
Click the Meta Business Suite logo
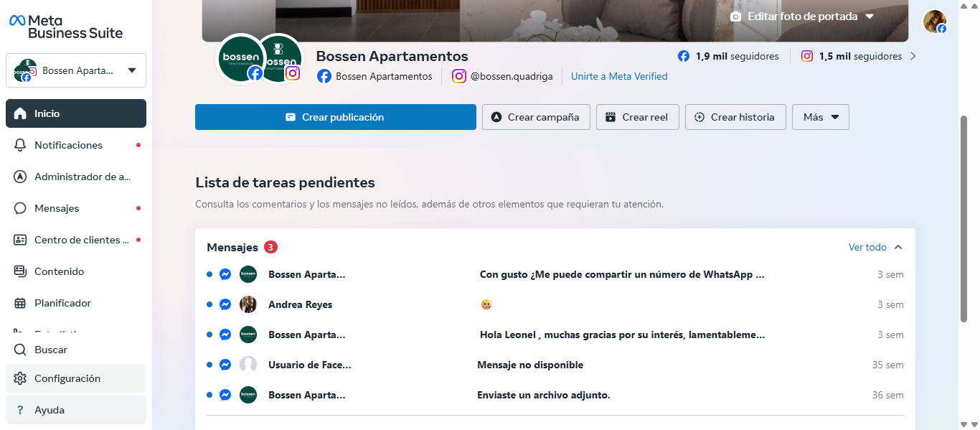pyautogui.click(x=66, y=27)
